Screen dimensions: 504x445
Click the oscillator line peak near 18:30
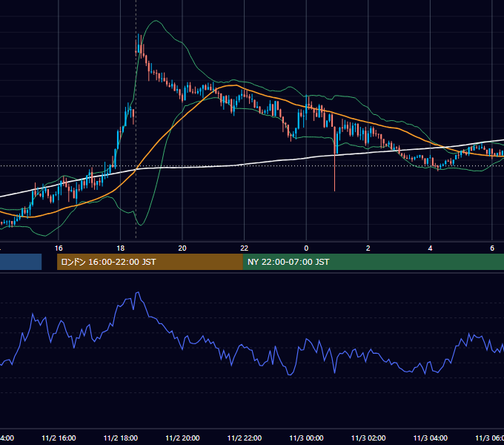click(x=138, y=293)
